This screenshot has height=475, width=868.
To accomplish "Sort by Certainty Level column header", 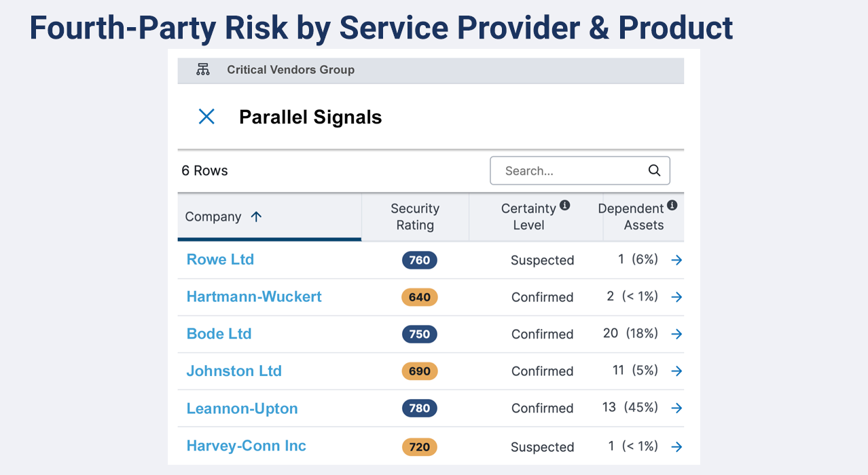I will pyautogui.click(x=528, y=217).
